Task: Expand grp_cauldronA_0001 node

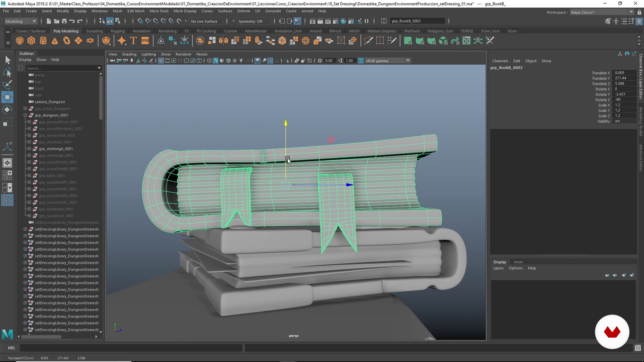Action: click(29, 216)
